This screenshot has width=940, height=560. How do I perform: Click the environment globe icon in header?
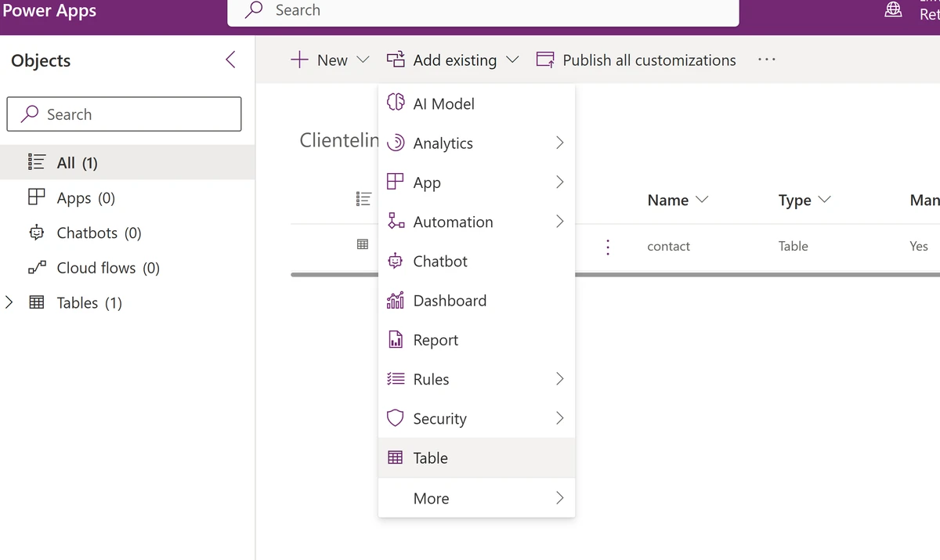(893, 10)
